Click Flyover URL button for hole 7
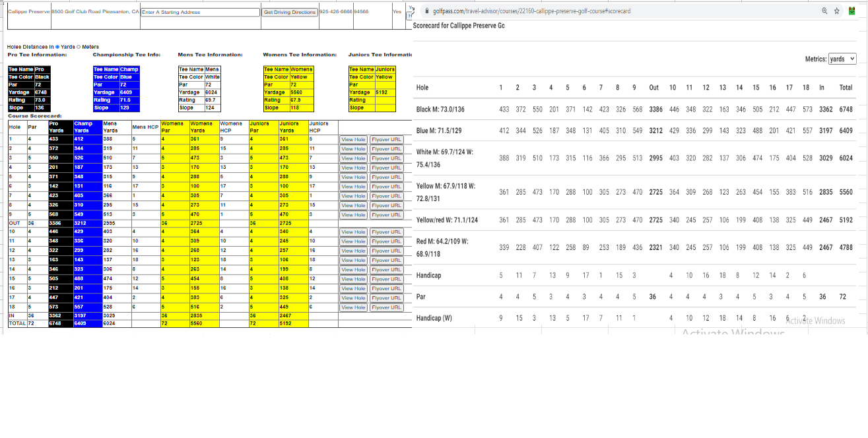Viewport: 868px width, 438px height. tap(385, 196)
